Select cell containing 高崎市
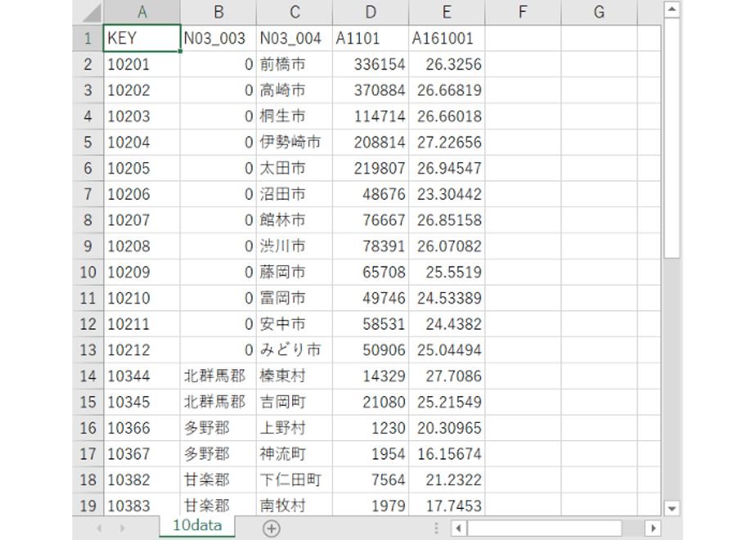 pos(295,90)
